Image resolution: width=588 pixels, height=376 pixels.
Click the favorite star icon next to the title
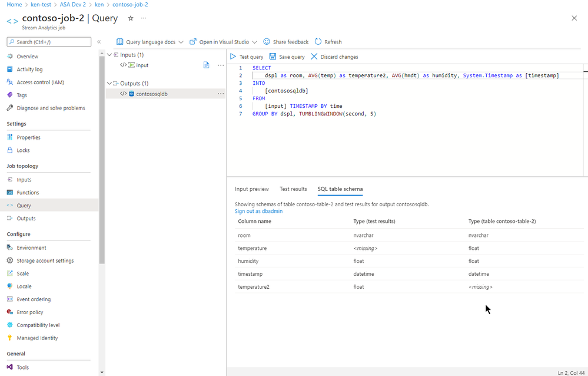tap(131, 18)
